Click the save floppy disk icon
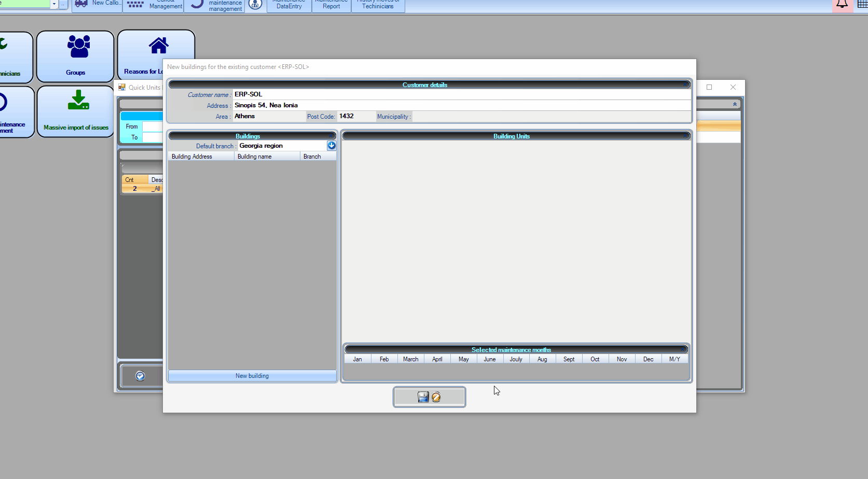Screen dimensions: 868x479 [x=423, y=397]
